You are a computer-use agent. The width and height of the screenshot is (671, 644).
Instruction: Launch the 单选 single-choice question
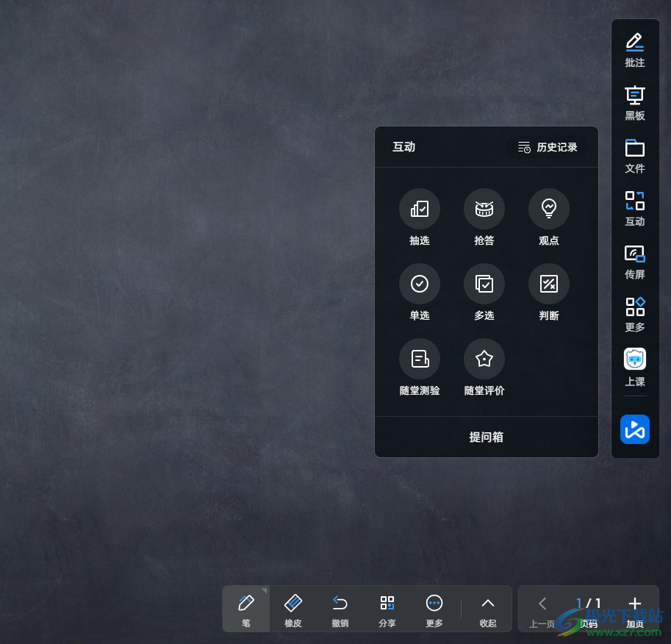pos(419,285)
